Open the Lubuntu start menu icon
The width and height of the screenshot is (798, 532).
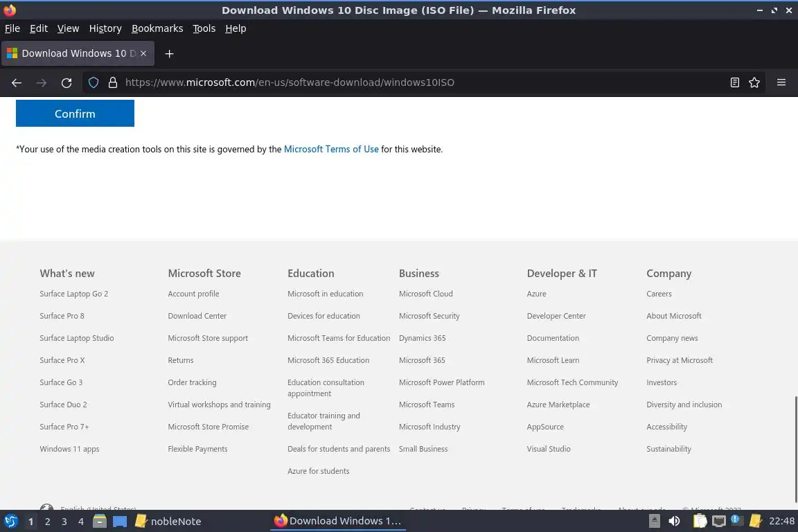(10, 521)
